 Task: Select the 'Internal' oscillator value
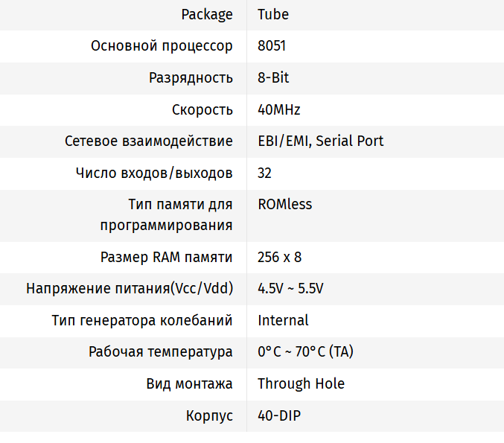click(x=283, y=321)
